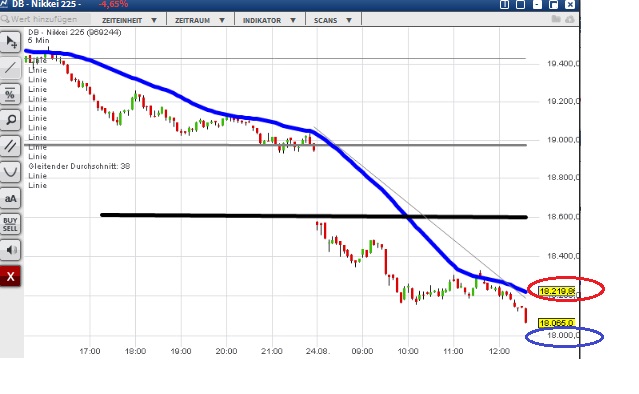Pick the parallel channel lines tool
This screenshot has width=639, height=394.
(x=10, y=146)
